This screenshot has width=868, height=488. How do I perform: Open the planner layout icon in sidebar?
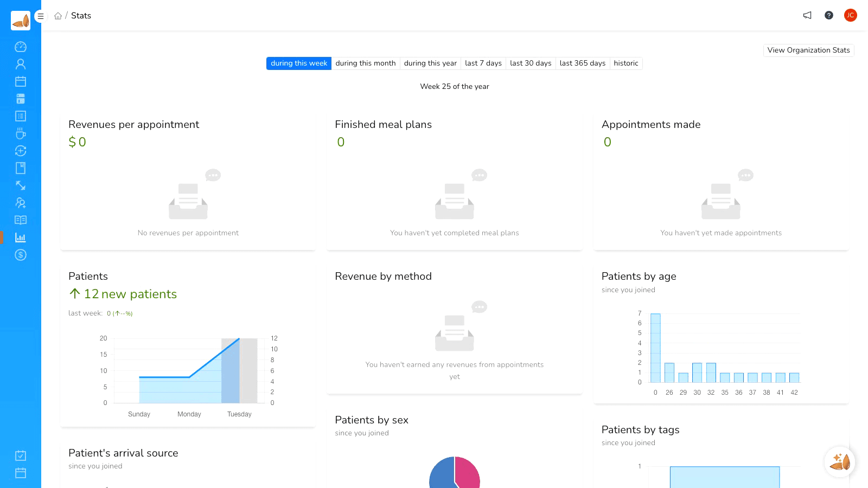click(21, 99)
